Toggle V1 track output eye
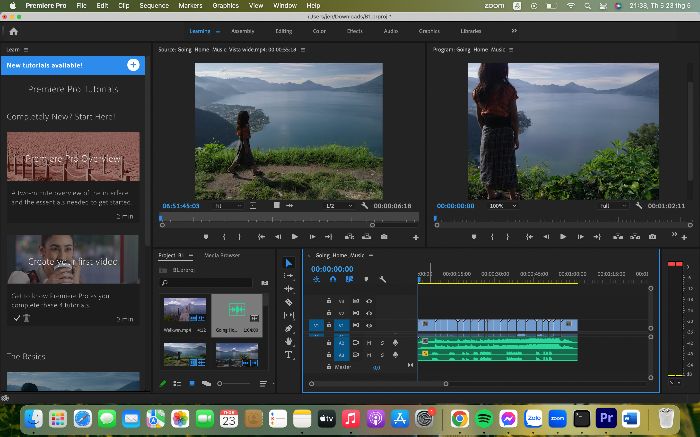 (x=369, y=325)
